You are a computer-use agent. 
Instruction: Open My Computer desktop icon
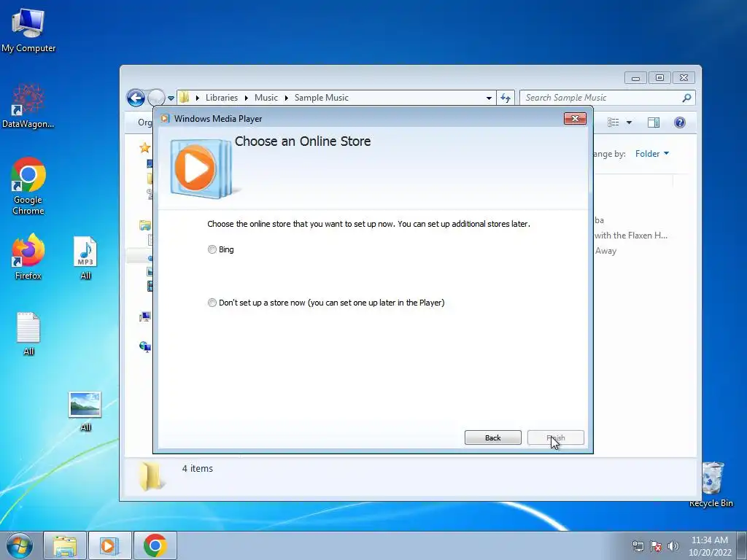coord(28,31)
